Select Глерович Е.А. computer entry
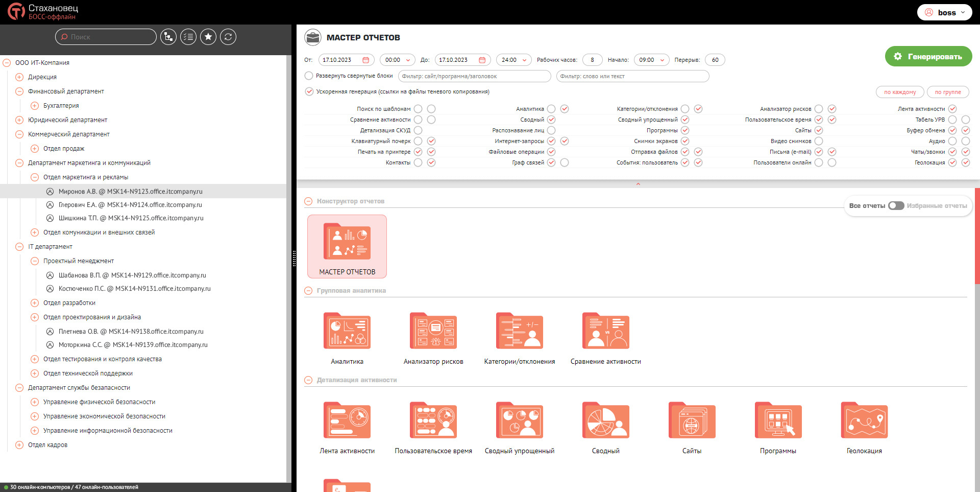 pyautogui.click(x=130, y=205)
